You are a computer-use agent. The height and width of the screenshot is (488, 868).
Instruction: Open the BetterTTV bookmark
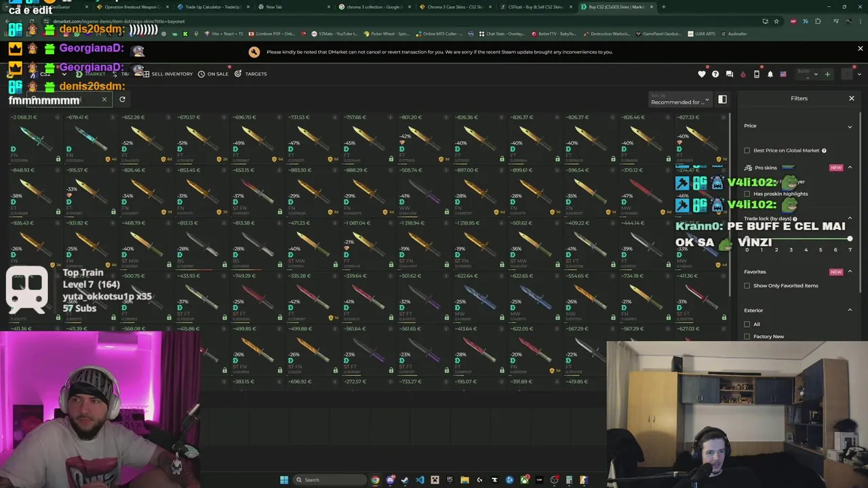tap(553, 34)
